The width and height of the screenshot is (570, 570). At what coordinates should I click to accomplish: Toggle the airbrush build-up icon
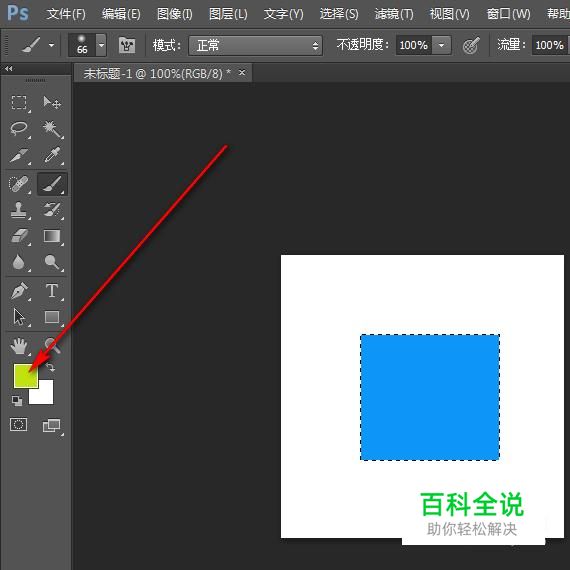pyautogui.click(x=471, y=46)
